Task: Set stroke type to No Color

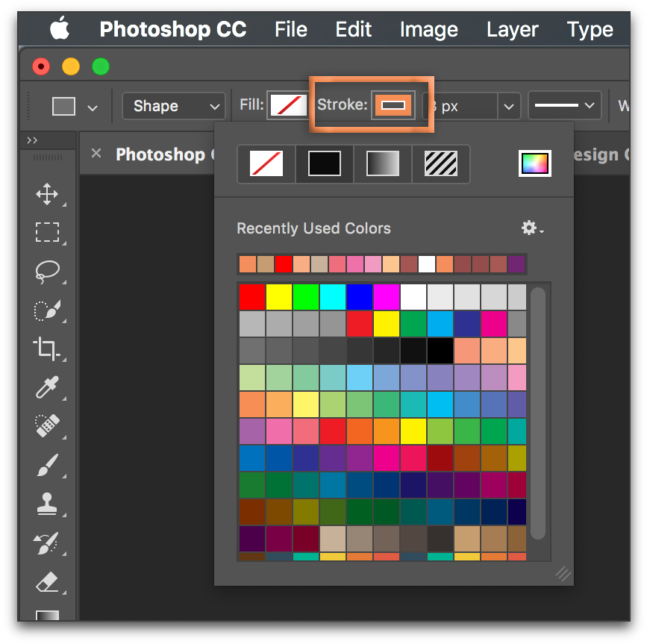Action: [x=266, y=163]
